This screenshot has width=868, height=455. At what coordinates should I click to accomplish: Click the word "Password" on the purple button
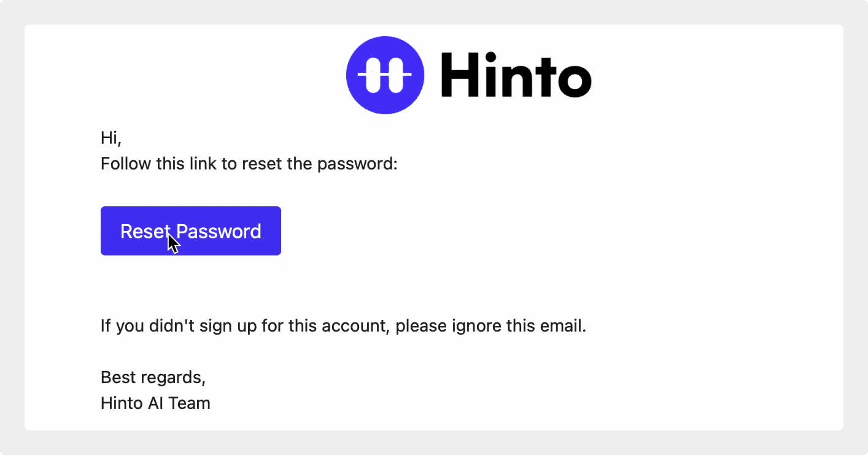[219, 231]
